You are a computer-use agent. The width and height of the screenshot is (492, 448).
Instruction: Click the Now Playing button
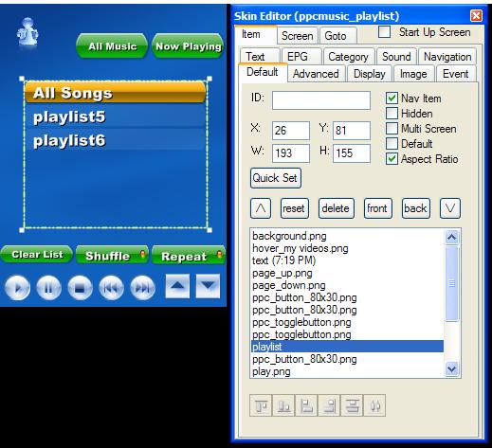[x=188, y=46]
